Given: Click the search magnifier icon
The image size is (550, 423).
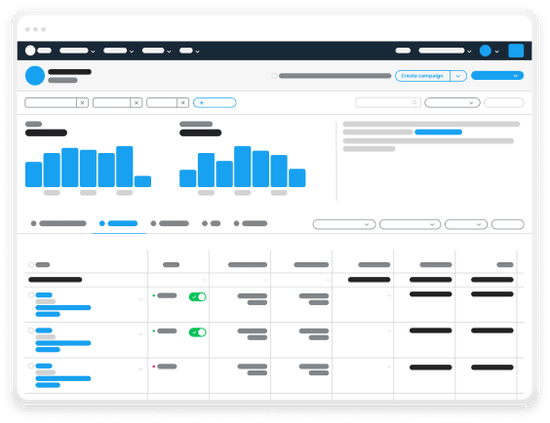Looking at the screenshot, I should pos(415,102).
